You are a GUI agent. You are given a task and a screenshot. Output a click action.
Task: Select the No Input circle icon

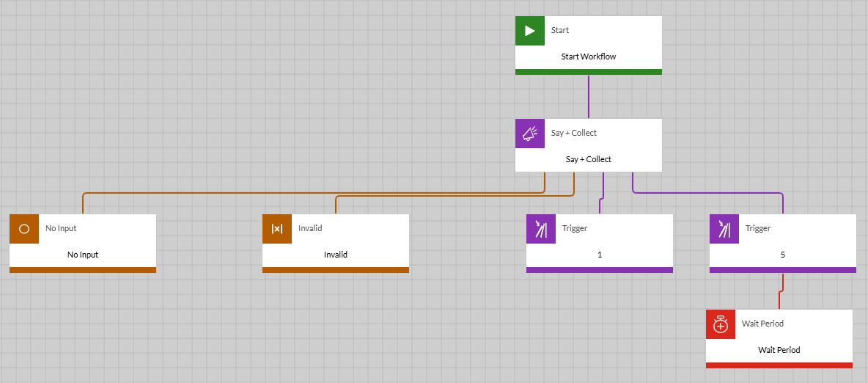[x=24, y=229]
